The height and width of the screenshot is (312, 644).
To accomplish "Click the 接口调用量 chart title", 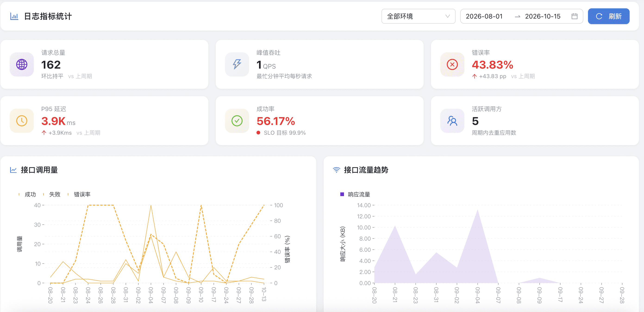I will coord(39,170).
